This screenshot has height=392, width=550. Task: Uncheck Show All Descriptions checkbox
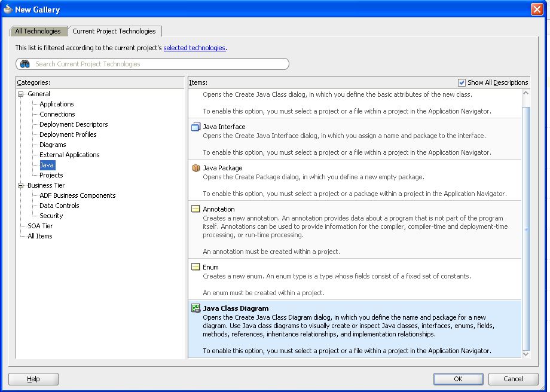(462, 82)
